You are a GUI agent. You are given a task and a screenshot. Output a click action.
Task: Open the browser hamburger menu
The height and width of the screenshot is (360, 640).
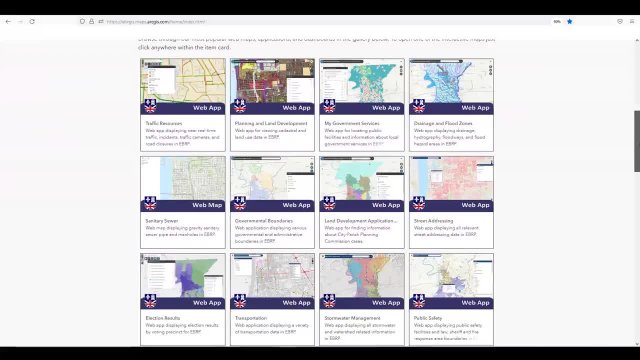pos(631,22)
